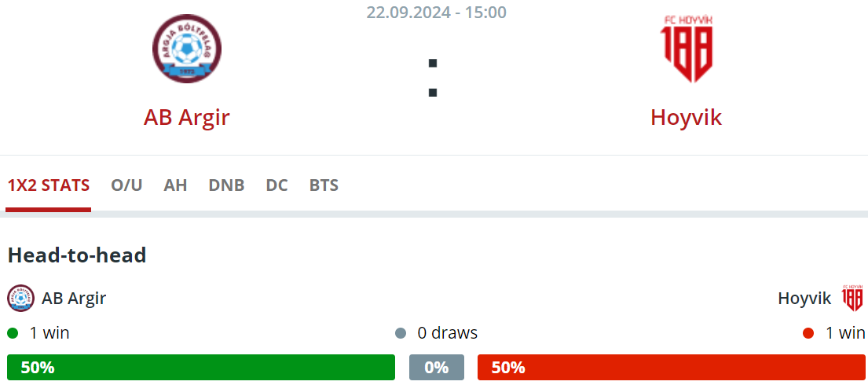Select the 1X2 STATS tab

(x=49, y=185)
